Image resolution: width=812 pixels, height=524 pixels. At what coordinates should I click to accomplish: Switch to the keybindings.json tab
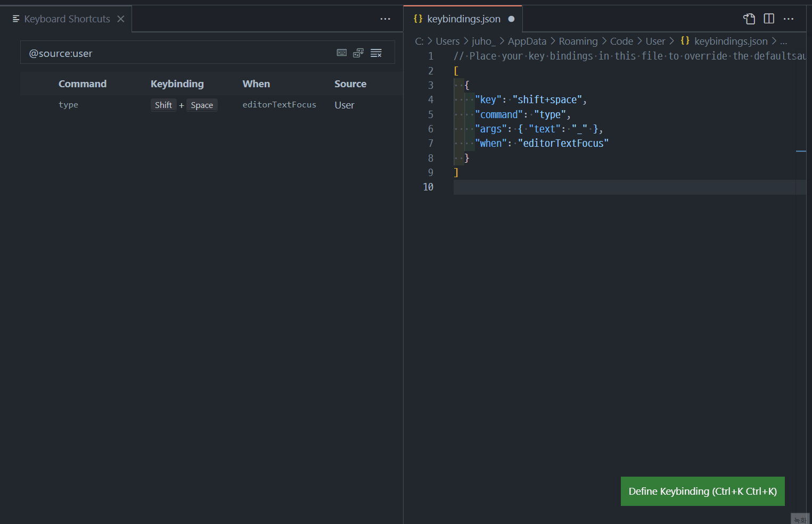tap(463, 19)
